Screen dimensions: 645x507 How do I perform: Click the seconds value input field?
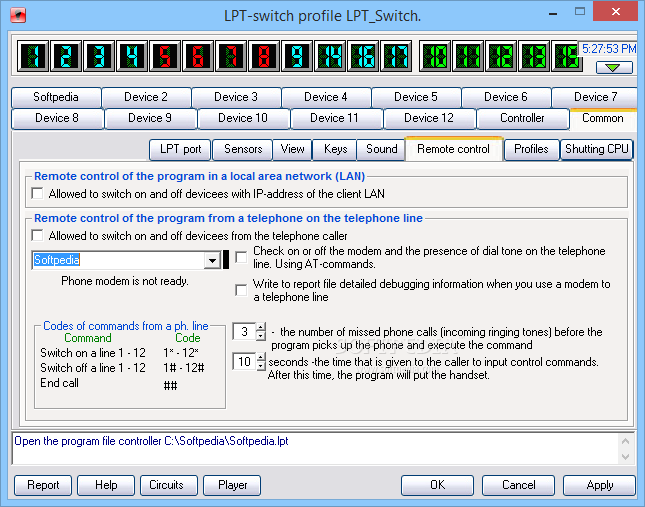tap(244, 362)
